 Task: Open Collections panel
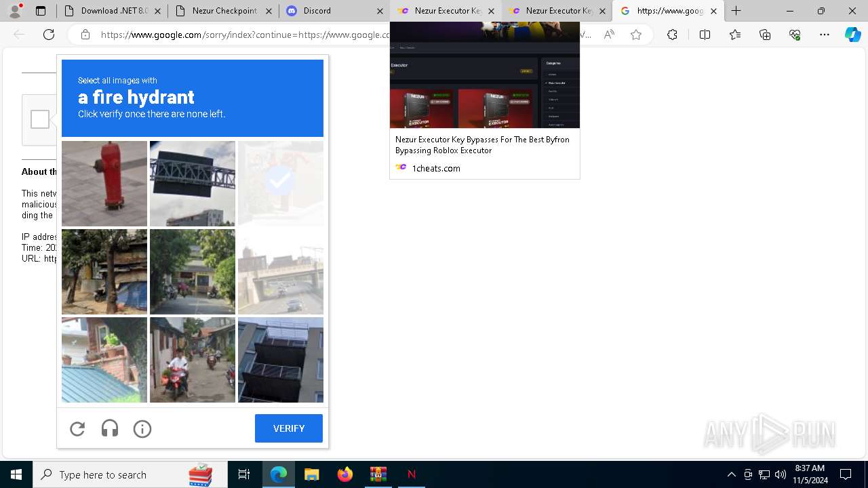(765, 35)
